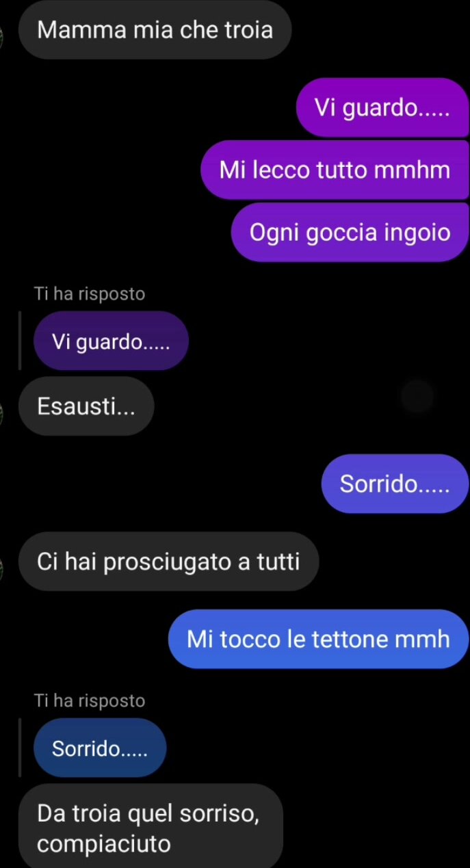Open quoted 'Vi guardo.....' reply preview
Viewport: 470px width, 868px height.
[111, 341]
